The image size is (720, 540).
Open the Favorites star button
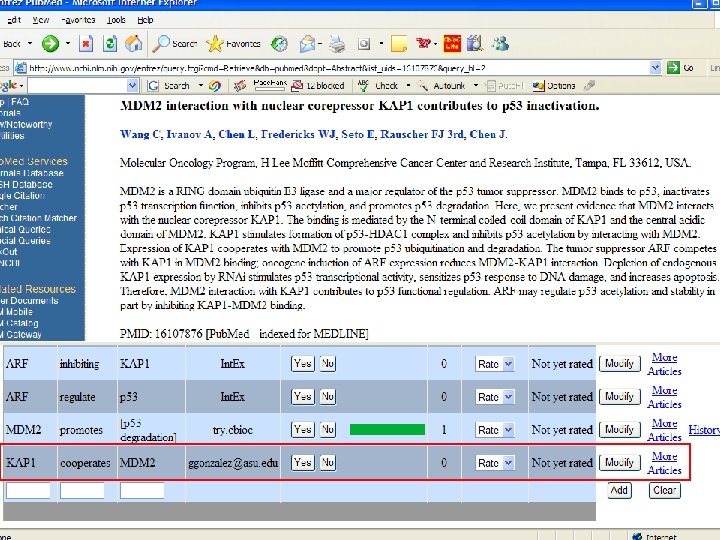pyautogui.click(x=233, y=44)
